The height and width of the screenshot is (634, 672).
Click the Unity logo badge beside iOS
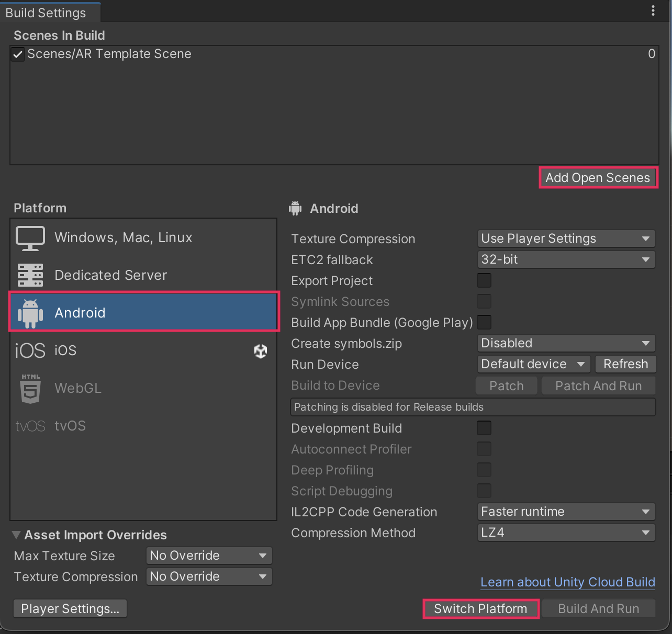tap(261, 351)
